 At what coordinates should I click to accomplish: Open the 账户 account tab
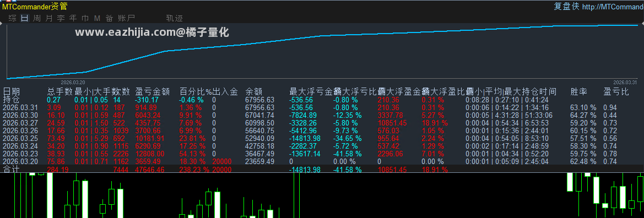(x=126, y=18)
